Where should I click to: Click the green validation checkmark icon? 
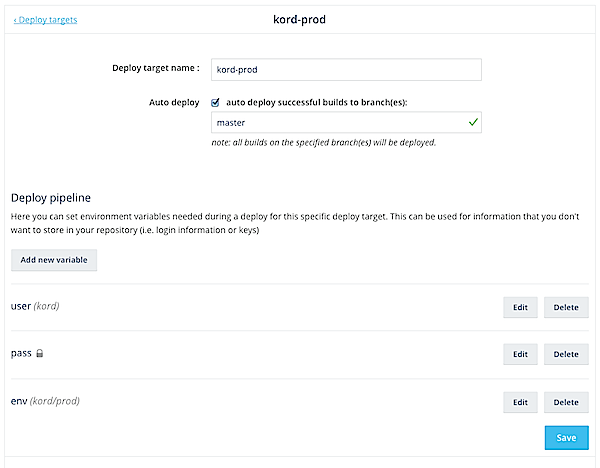coord(473,123)
